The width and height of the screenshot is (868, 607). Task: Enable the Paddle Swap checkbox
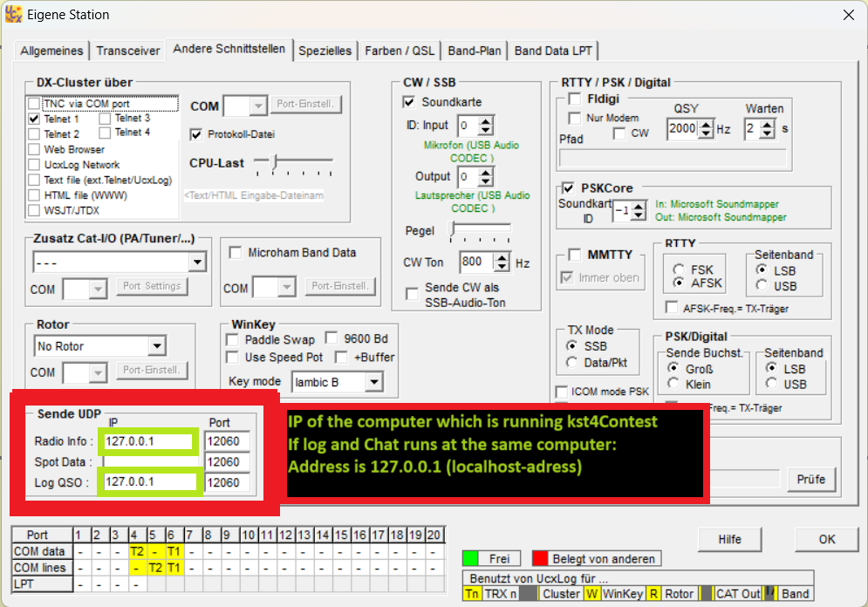[232, 339]
